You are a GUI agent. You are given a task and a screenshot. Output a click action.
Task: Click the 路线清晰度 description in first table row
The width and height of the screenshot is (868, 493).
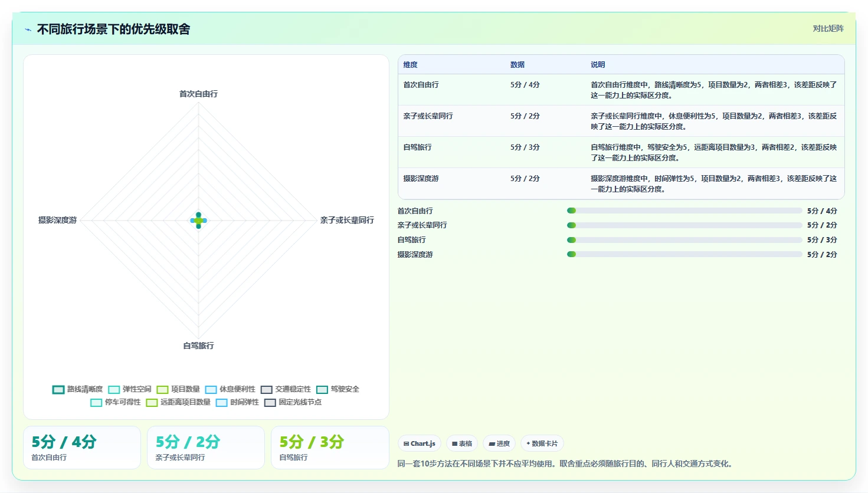pos(714,90)
